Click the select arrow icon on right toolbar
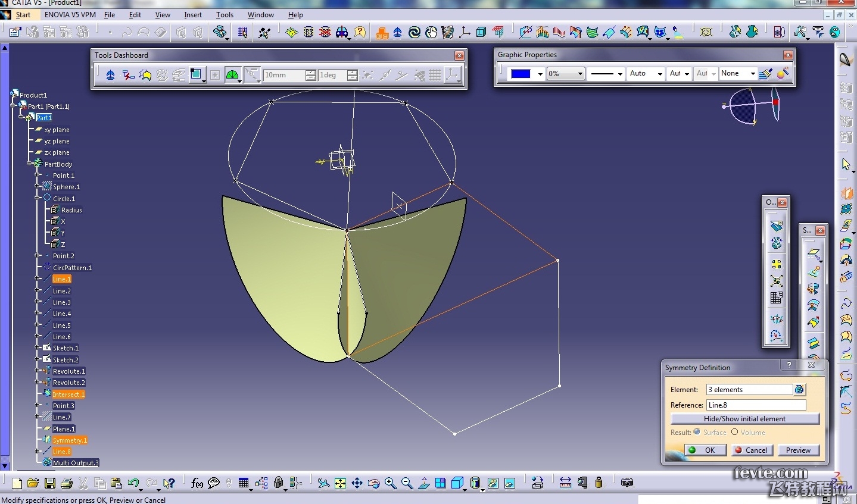Image resolution: width=857 pixels, height=504 pixels. pos(846,164)
